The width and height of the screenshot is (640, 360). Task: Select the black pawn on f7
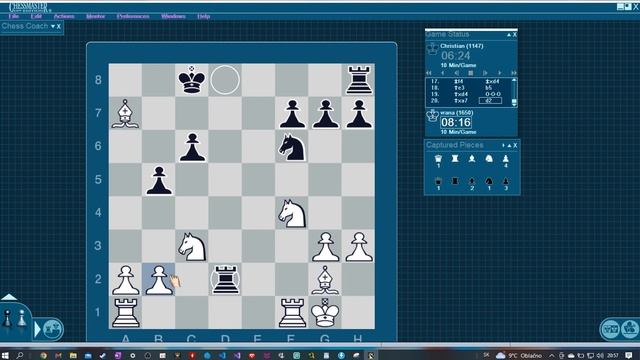tap(292, 114)
